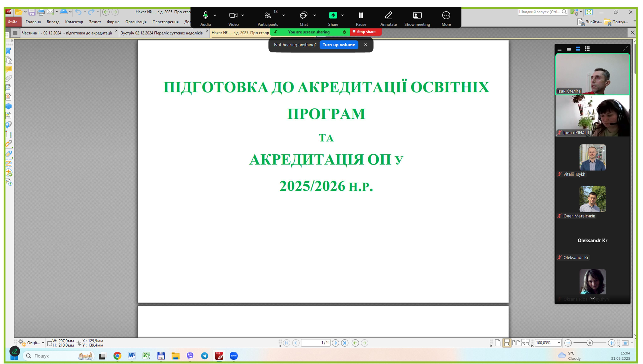The width and height of the screenshot is (643, 364).
Task: Go to next page arrow in navigation bar
Action: tap(335, 343)
